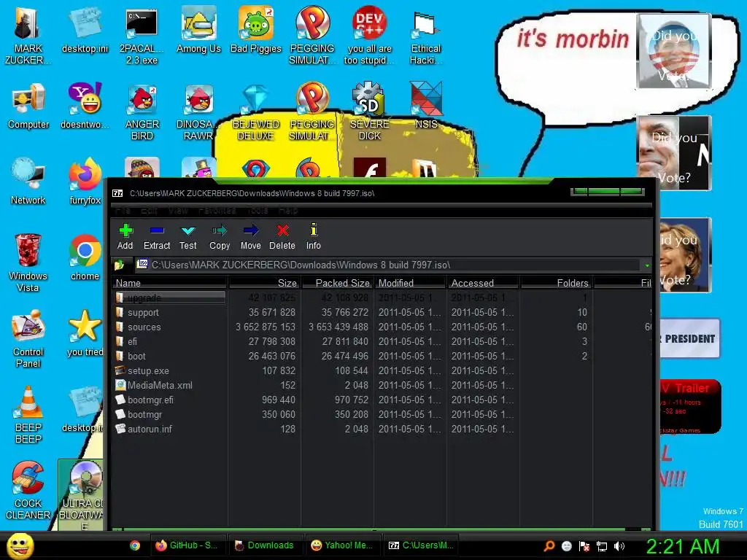Select the bootmgr file row
Screen dimensions: 747x560
click(382, 414)
